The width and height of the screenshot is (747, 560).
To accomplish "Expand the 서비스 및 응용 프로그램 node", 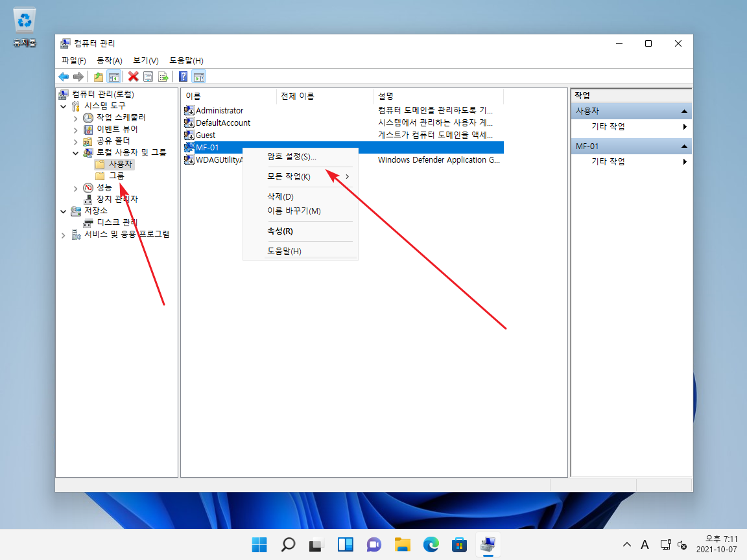I will pos(64,235).
